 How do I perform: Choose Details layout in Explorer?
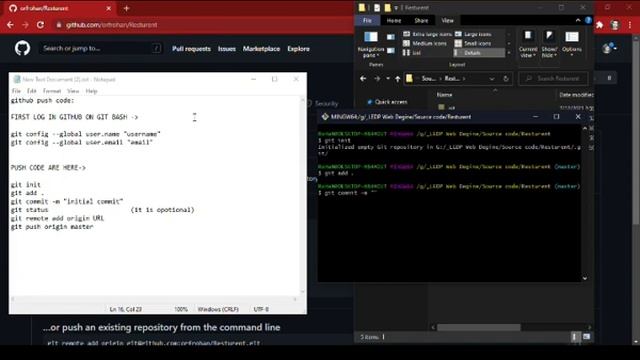tap(479, 53)
